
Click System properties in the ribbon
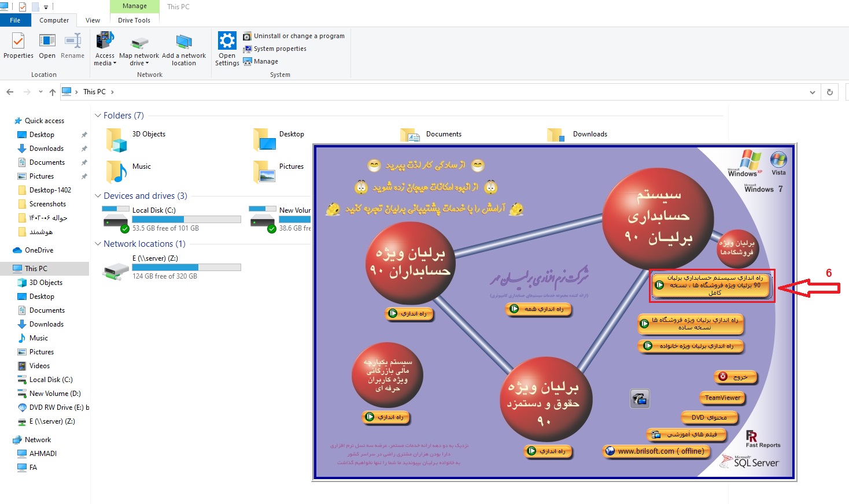[275, 49]
